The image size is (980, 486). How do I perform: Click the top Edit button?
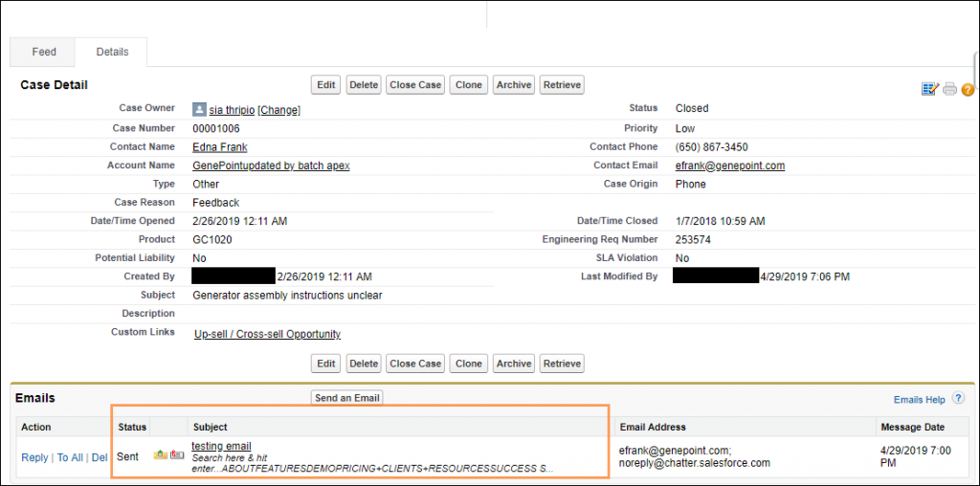point(325,85)
